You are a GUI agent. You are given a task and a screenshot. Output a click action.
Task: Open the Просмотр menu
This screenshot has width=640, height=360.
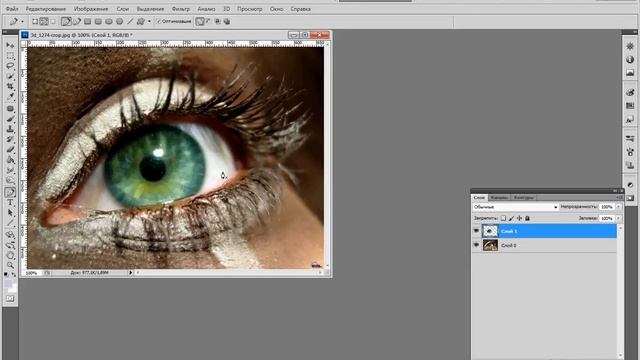click(249, 9)
